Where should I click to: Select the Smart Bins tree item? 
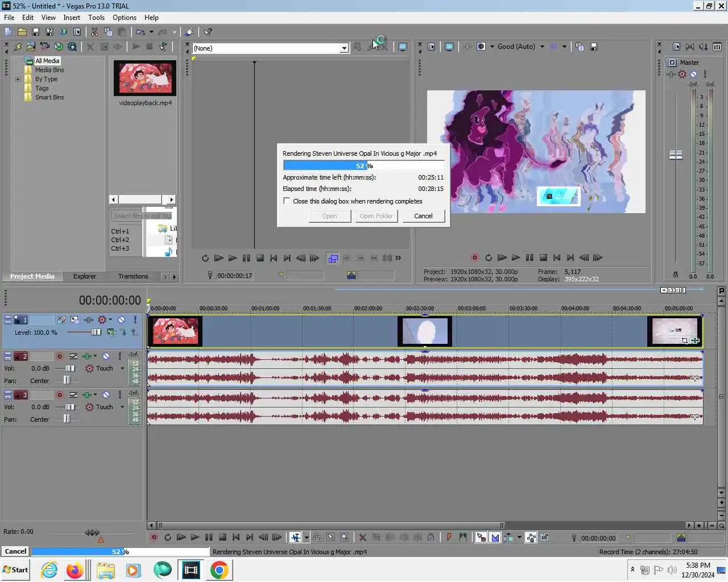coord(49,97)
